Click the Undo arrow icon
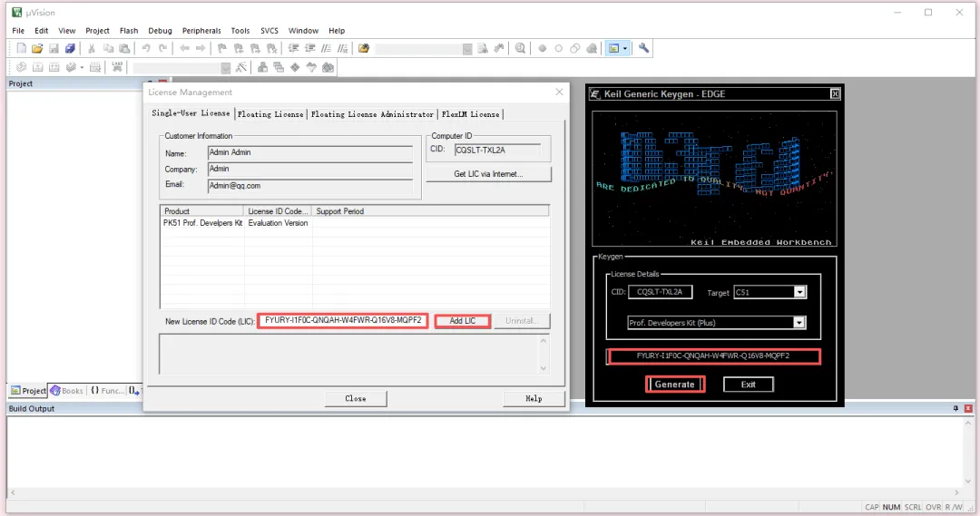980x516 pixels. click(145, 48)
